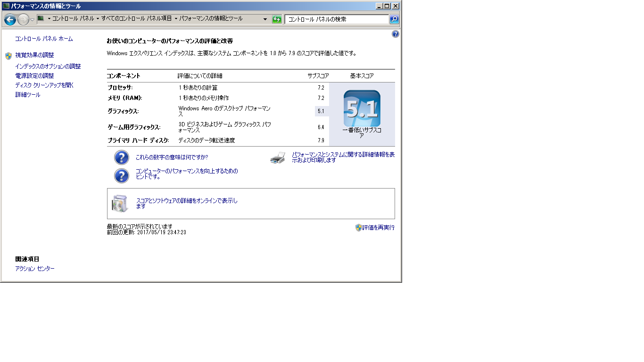
Task: Open インデックスのオプションの調整 link
Action: coord(48,66)
